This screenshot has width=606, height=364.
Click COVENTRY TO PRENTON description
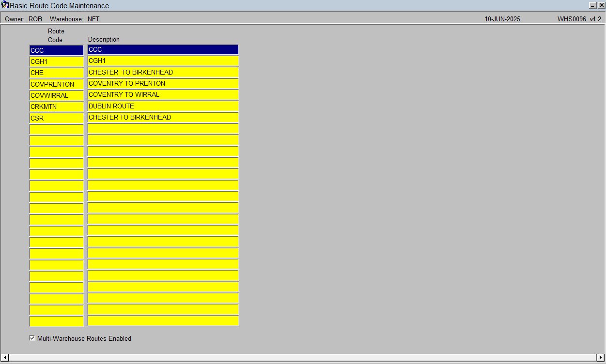click(163, 83)
